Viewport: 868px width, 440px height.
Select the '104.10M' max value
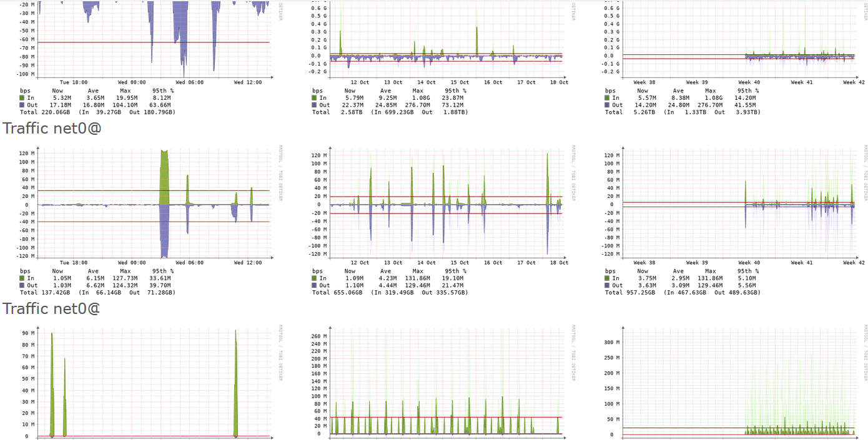(x=126, y=105)
